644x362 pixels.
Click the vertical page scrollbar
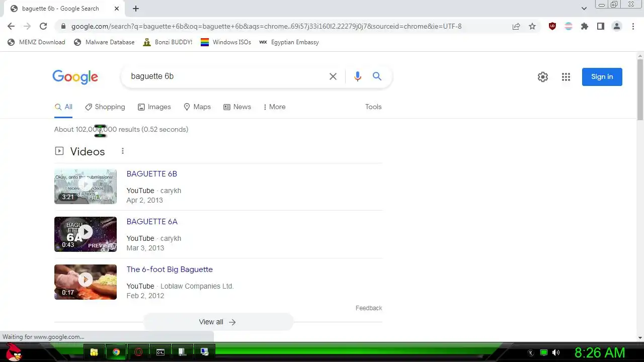pyautogui.click(x=640, y=89)
